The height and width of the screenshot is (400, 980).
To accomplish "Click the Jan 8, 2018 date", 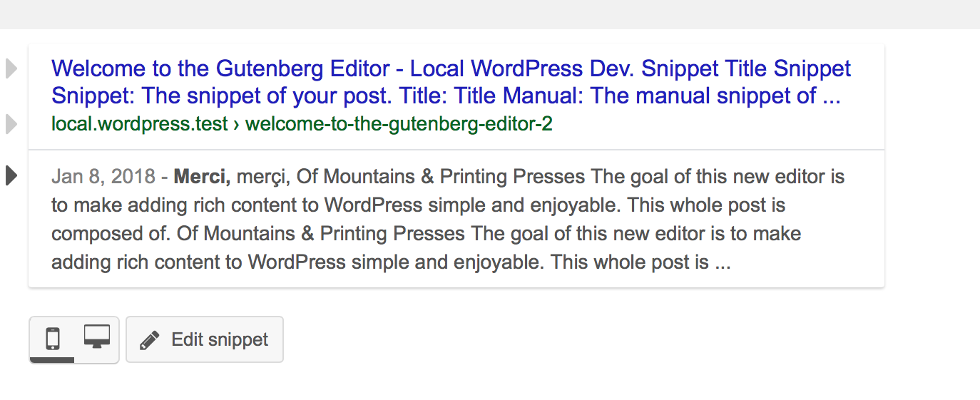I will (x=103, y=176).
